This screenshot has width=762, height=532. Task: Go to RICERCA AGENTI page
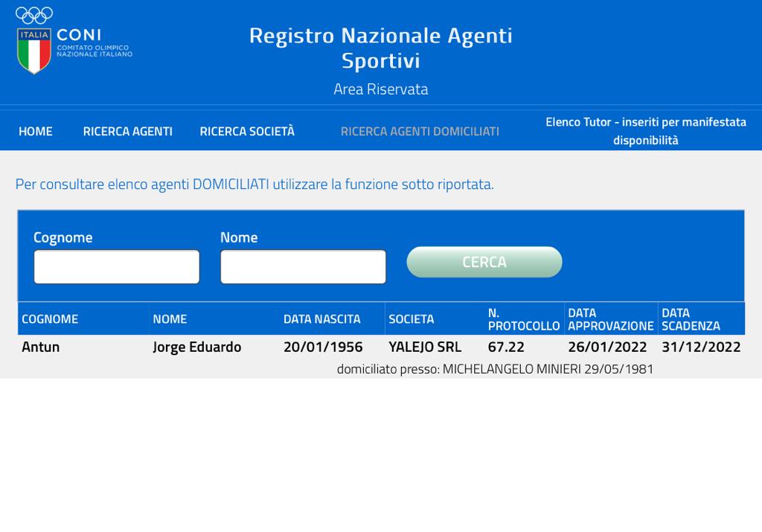coord(127,131)
